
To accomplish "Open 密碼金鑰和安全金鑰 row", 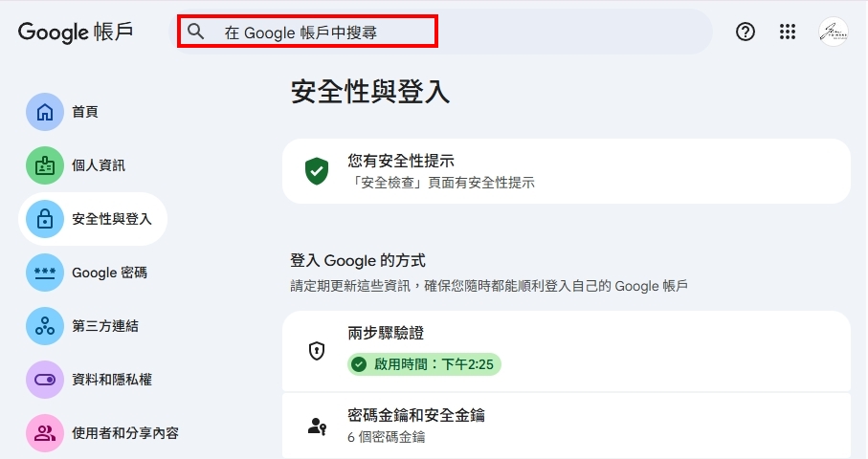I will click(566, 426).
